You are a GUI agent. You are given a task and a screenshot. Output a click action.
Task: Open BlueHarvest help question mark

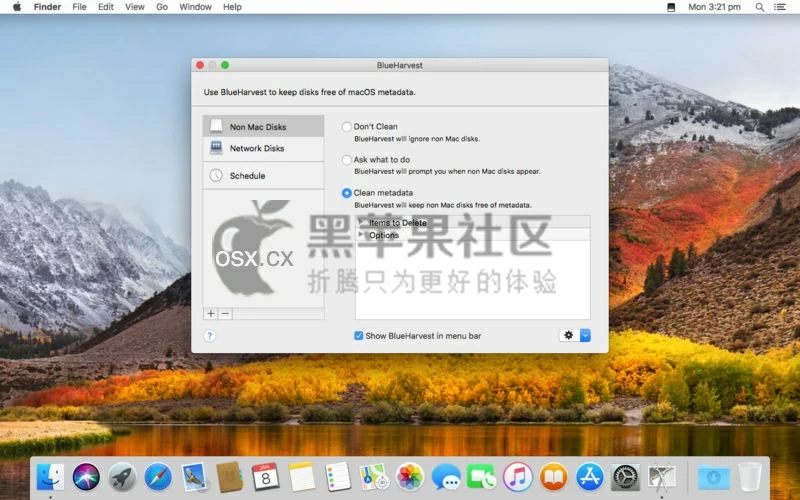pos(210,336)
